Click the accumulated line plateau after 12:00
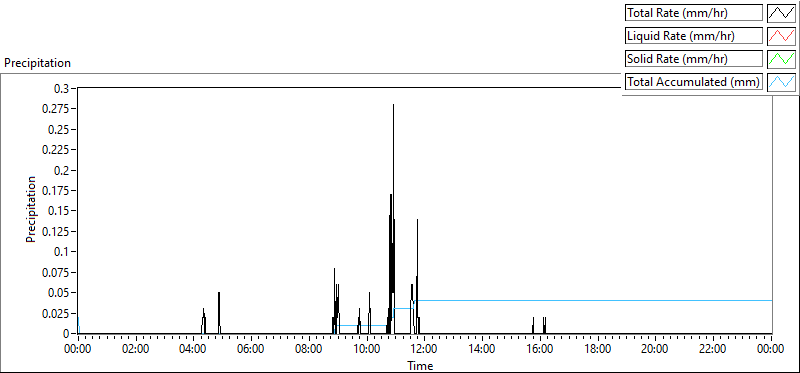 [x=594, y=301]
